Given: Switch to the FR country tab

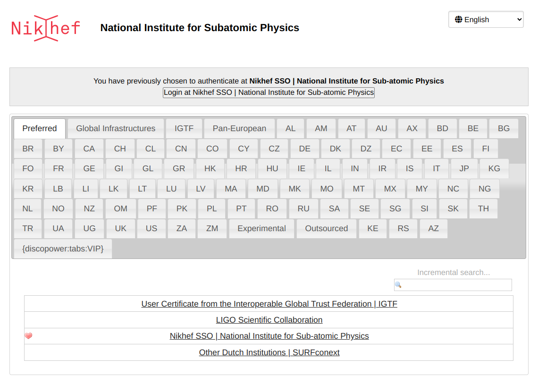Looking at the screenshot, I should (x=59, y=169).
